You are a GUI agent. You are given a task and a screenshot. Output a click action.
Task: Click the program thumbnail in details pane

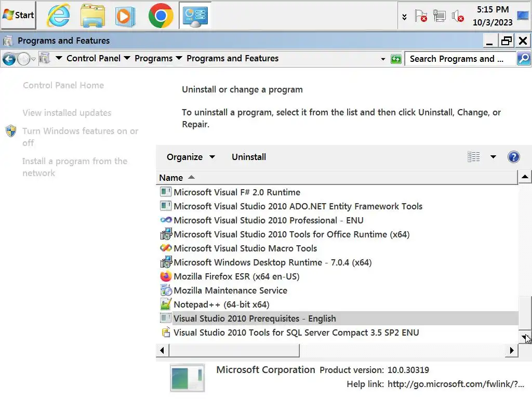[x=187, y=378]
